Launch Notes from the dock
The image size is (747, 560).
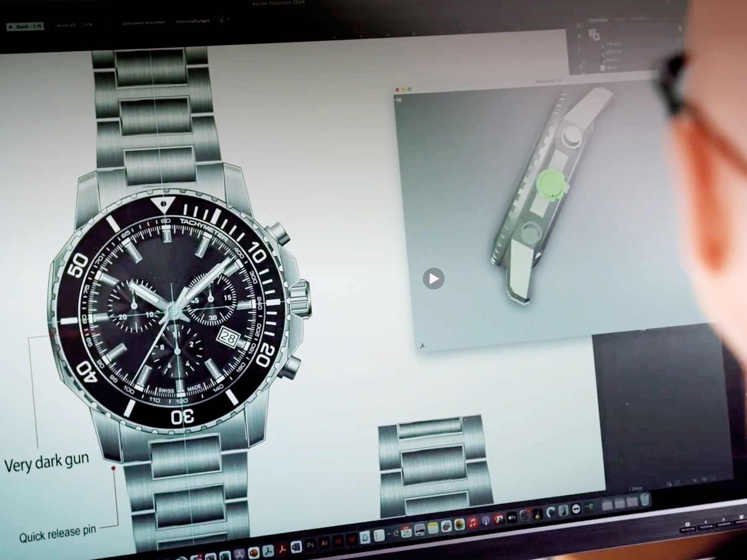coord(433,528)
